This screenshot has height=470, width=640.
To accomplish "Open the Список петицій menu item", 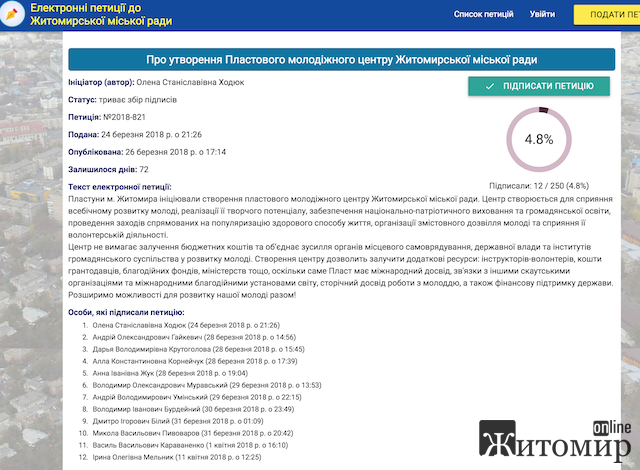I will coord(483,14).
